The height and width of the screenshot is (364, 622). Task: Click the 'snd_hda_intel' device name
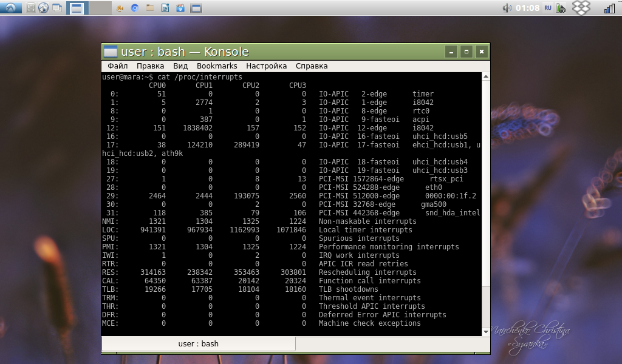point(453,213)
